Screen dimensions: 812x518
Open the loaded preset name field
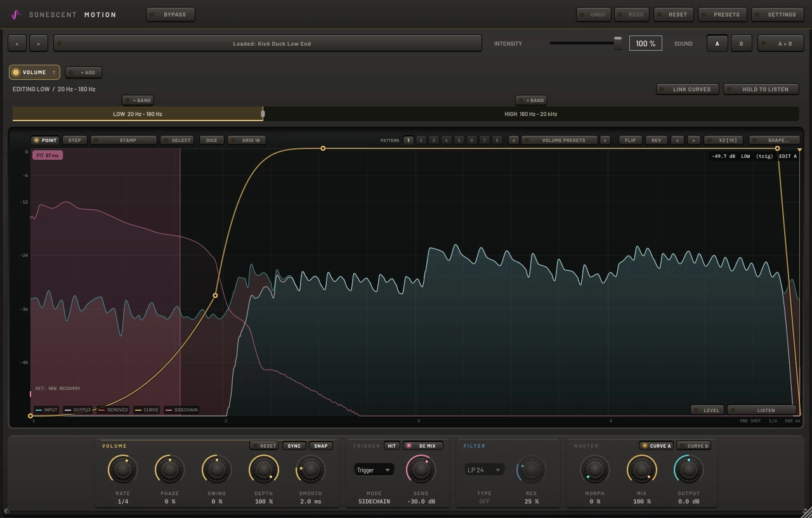pyautogui.click(x=268, y=44)
